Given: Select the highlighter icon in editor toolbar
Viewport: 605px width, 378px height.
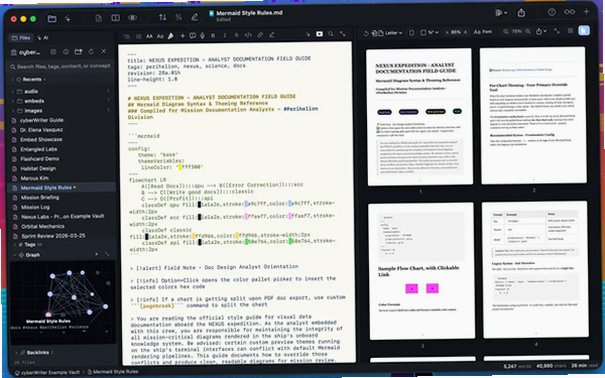Looking at the screenshot, I should 171,36.
